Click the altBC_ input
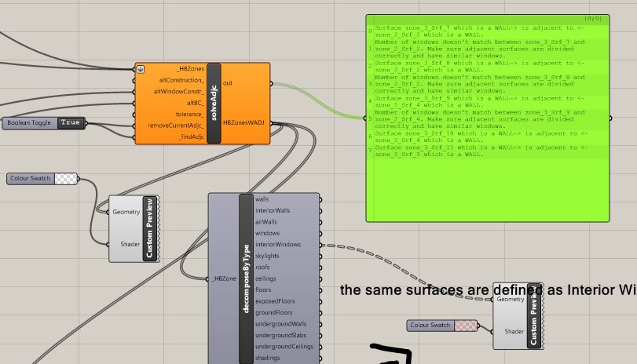 pos(196,103)
